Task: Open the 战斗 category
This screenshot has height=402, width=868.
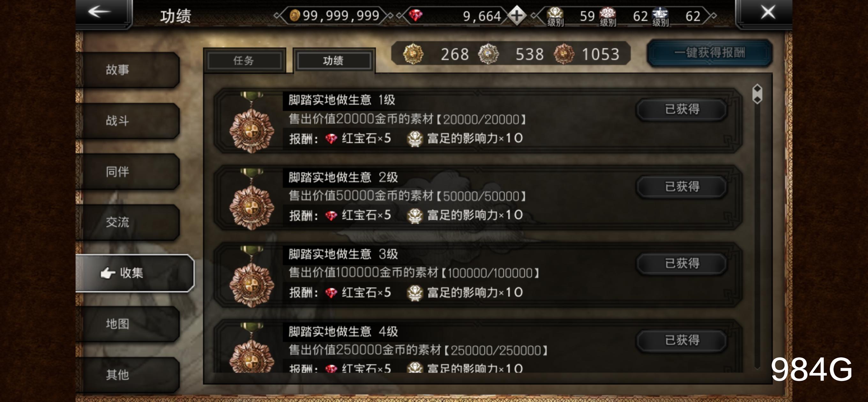Action: 128,121
